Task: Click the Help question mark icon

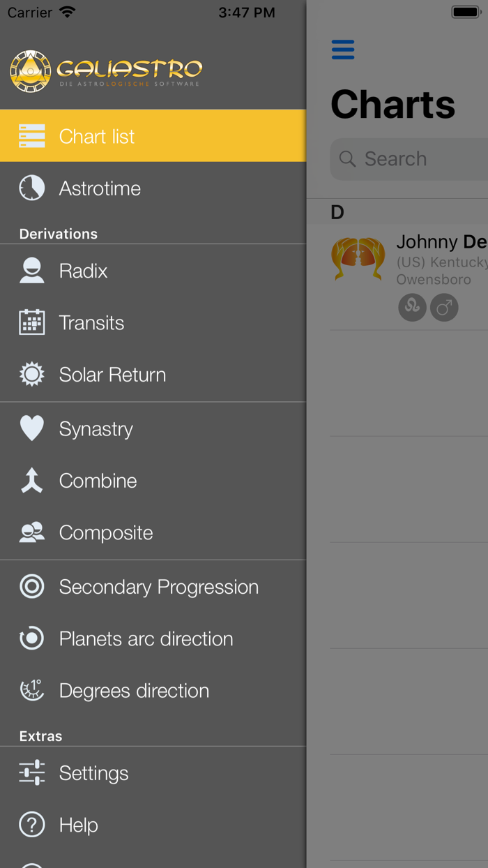Action: [32, 825]
